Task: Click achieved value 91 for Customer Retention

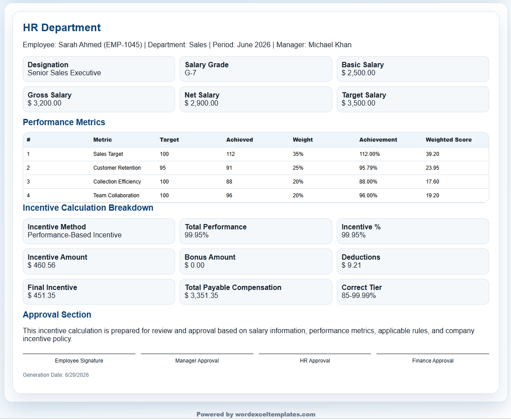Action: [x=229, y=168]
